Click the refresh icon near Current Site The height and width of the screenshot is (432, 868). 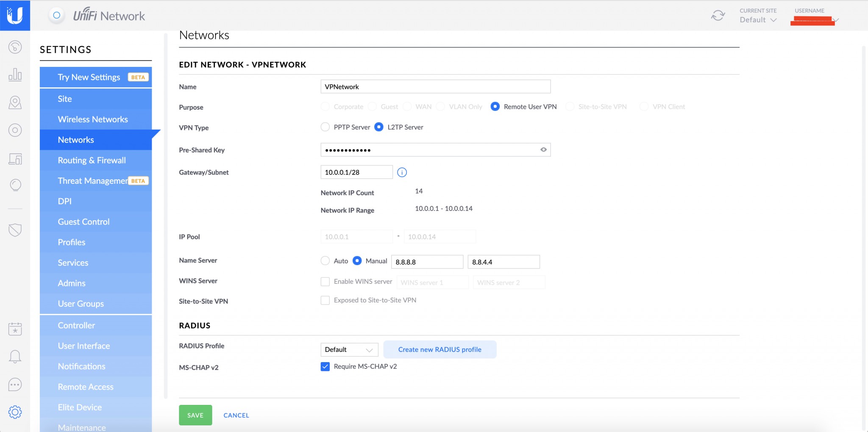[718, 15]
